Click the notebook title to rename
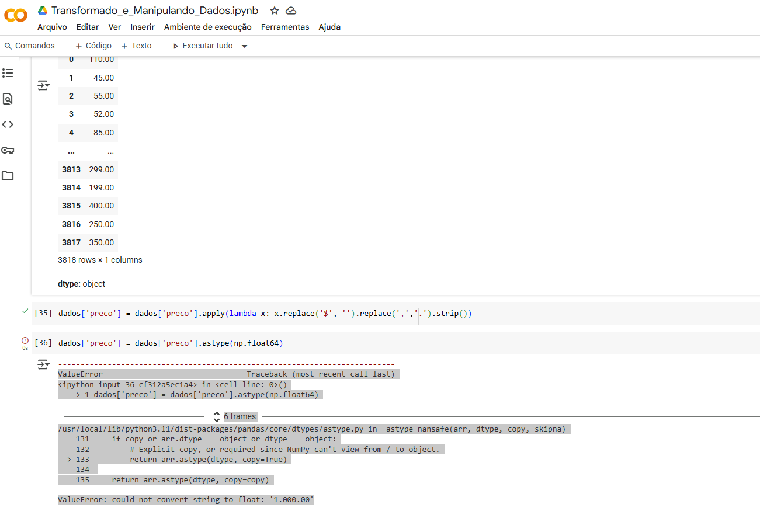760x532 pixels. [x=155, y=11]
